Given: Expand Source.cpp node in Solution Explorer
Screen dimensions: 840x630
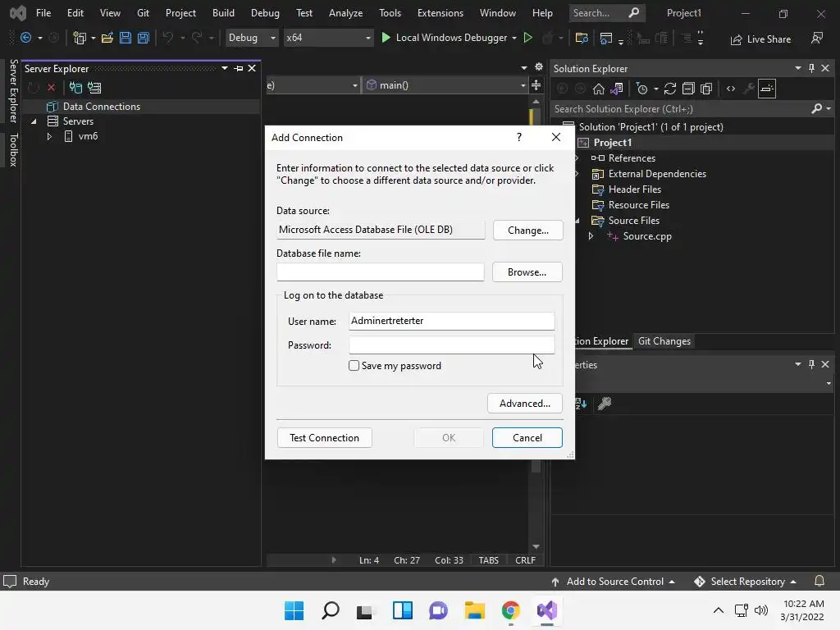Looking at the screenshot, I should [x=591, y=235].
